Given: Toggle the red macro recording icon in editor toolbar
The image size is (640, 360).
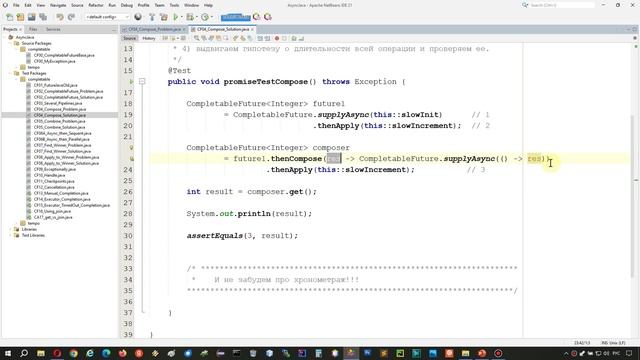Looking at the screenshot, I should [x=277, y=38].
